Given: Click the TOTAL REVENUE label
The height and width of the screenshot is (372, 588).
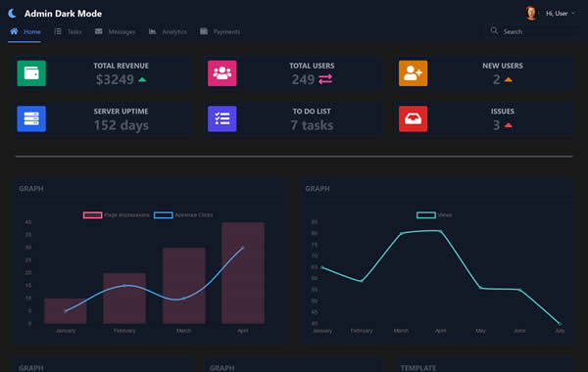Looking at the screenshot, I should (x=122, y=66).
